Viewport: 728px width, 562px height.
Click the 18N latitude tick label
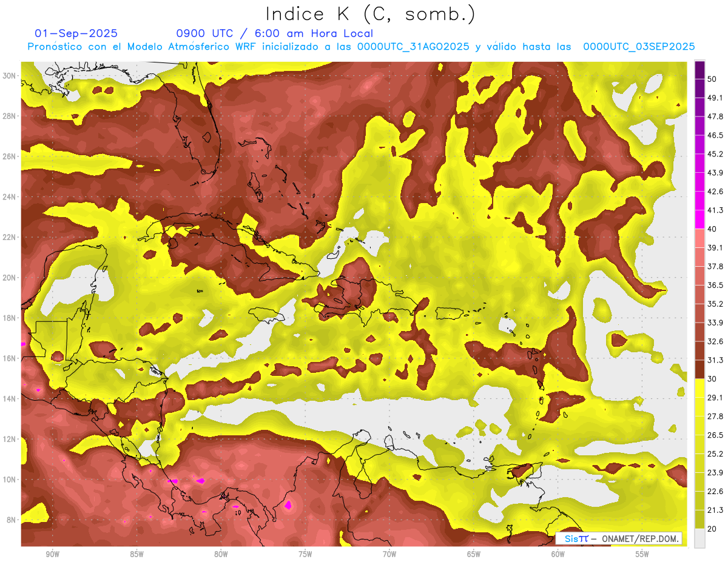(9, 318)
